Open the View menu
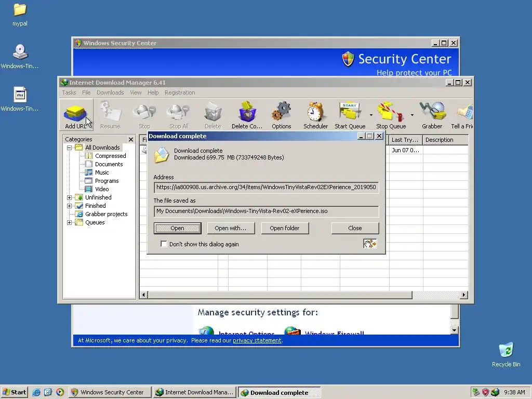Viewport: 532px width, 399px height. click(136, 92)
